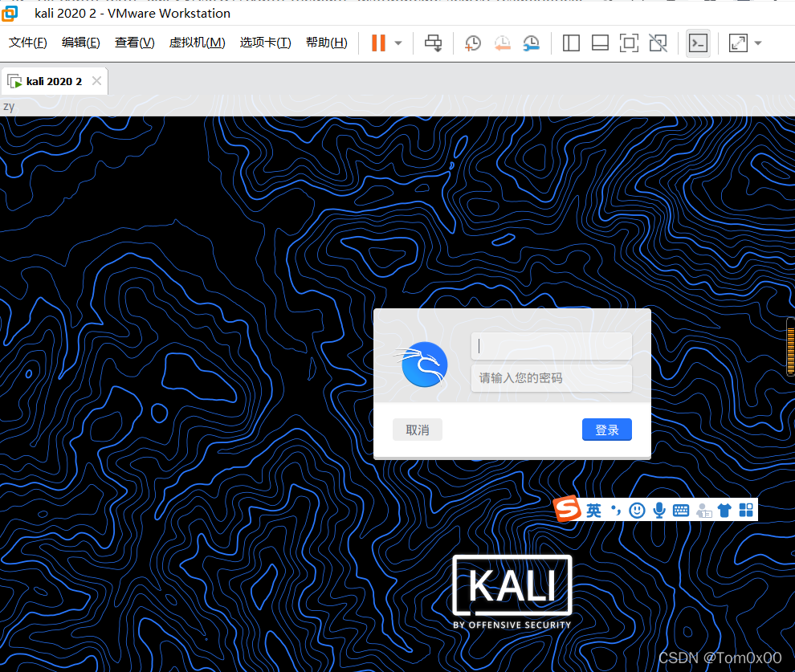This screenshot has height=672, width=795.
Task: Open the console view button
Action: point(698,43)
